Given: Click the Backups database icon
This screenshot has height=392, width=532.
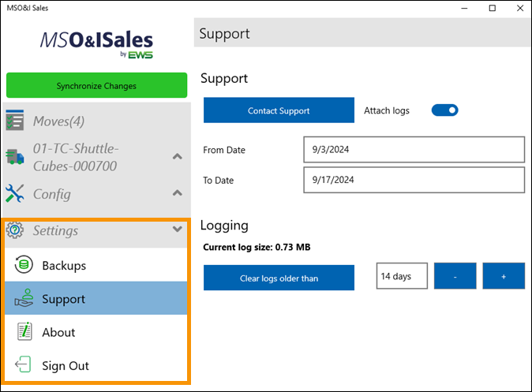Looking at the screenshot, I should (24, 264).
